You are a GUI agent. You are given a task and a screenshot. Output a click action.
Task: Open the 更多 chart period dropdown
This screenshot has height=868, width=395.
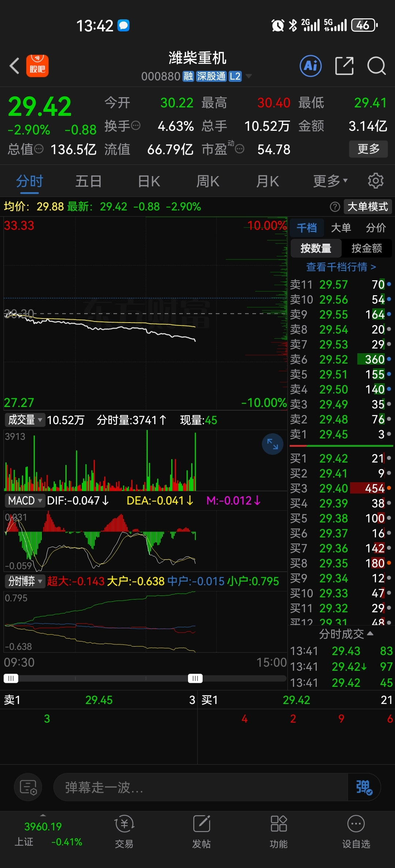pyautogui.click(x=330, y=181)
